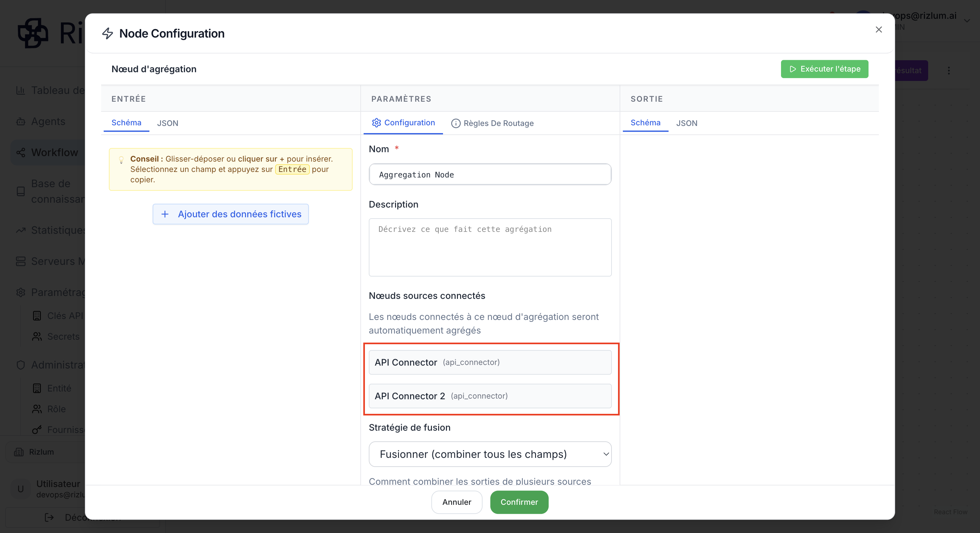980x533 pixels.
Task: Click the plus icon on the mock data button
Action: (165, 214)
